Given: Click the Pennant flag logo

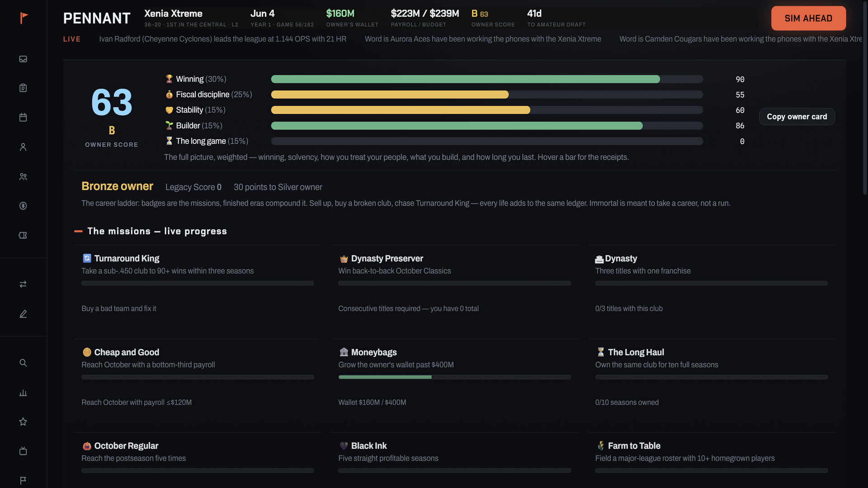Looking at the screenshot, I should click(24, 18).
